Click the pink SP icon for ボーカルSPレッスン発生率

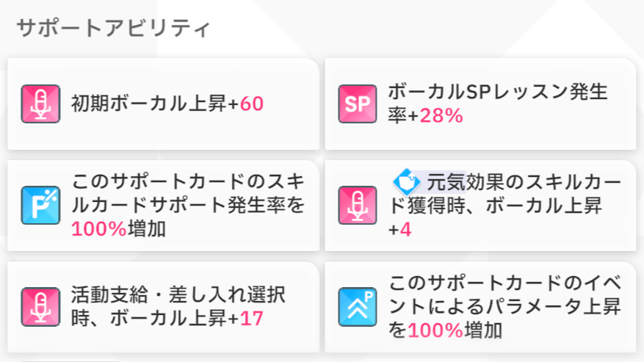(358, 104)
